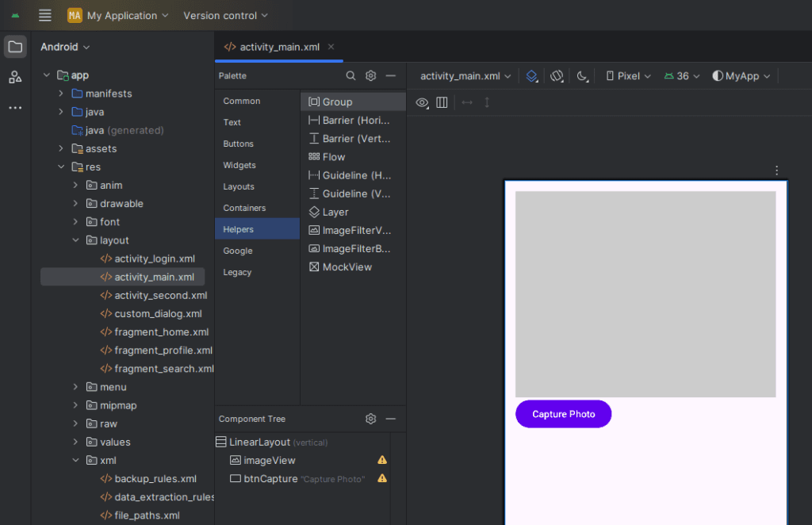The height and width of the screenshot is (525, 812).
Task: Collapse the res folder
Action: pos(61,167)
